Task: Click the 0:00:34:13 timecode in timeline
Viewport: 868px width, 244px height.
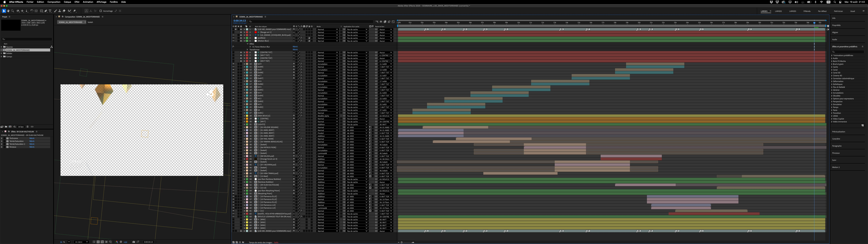Action: pos(240,21)
